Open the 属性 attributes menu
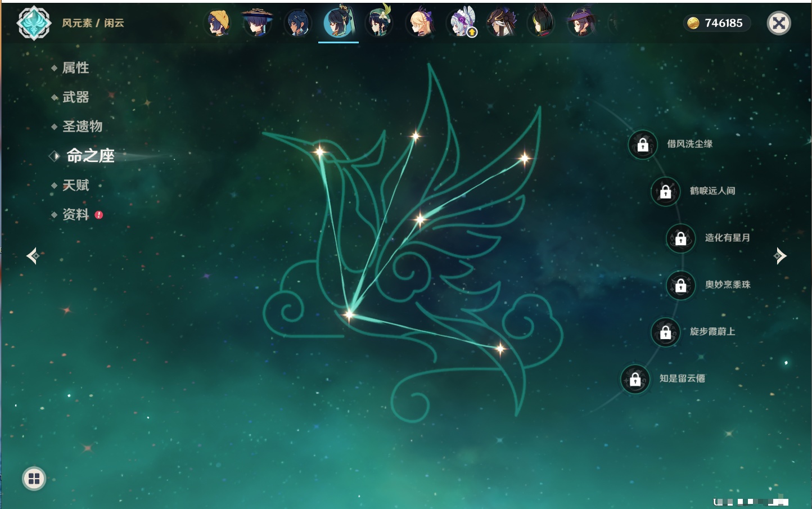 pos(75,68)
